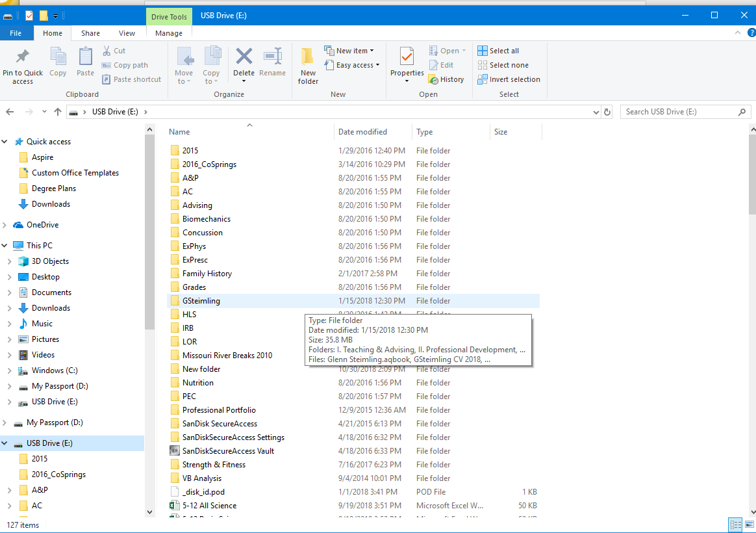Select My Passport (D:) under This PC

point(60,386)
